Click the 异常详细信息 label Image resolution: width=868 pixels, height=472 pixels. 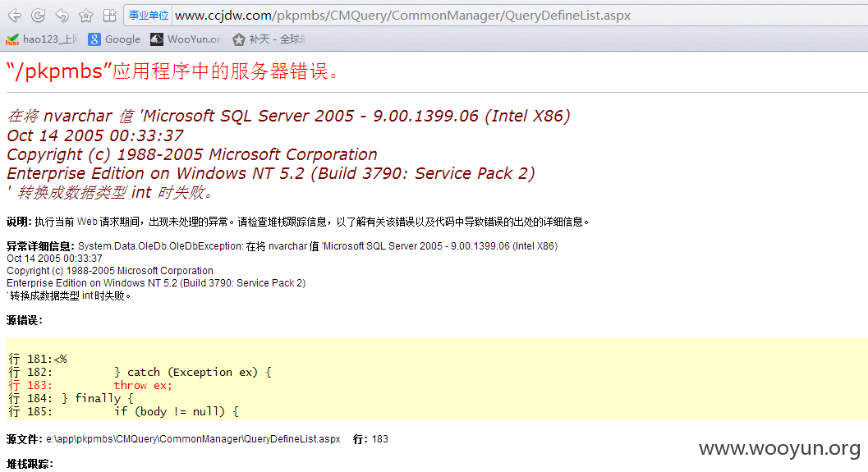40,246
